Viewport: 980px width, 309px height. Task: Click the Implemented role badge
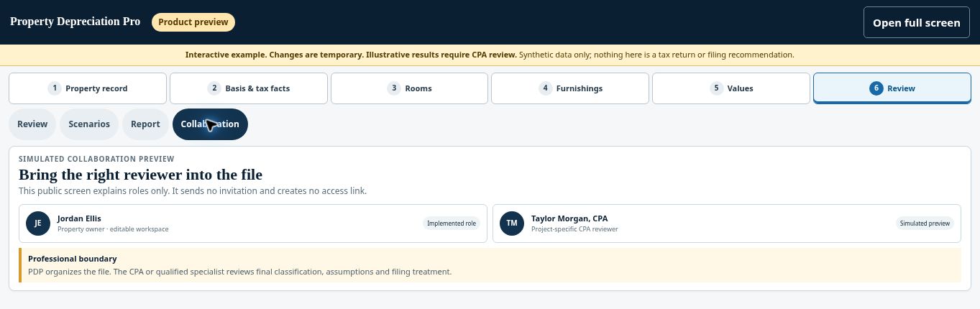click(452, 223)
